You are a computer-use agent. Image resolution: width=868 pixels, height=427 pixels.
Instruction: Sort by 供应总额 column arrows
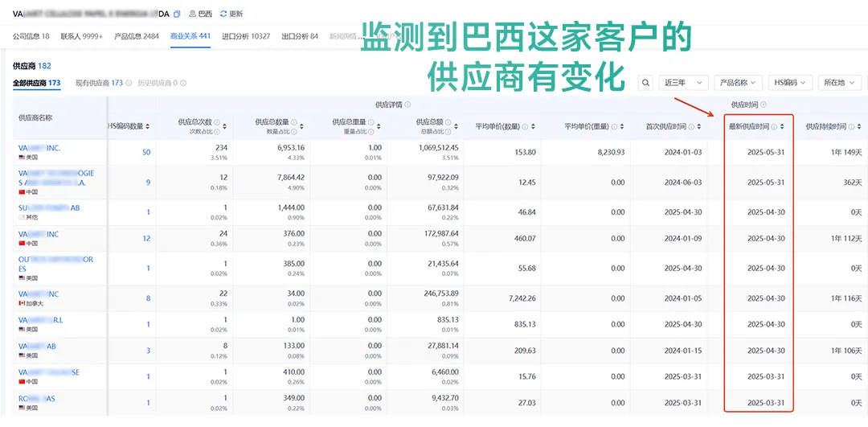click(456, 126)
